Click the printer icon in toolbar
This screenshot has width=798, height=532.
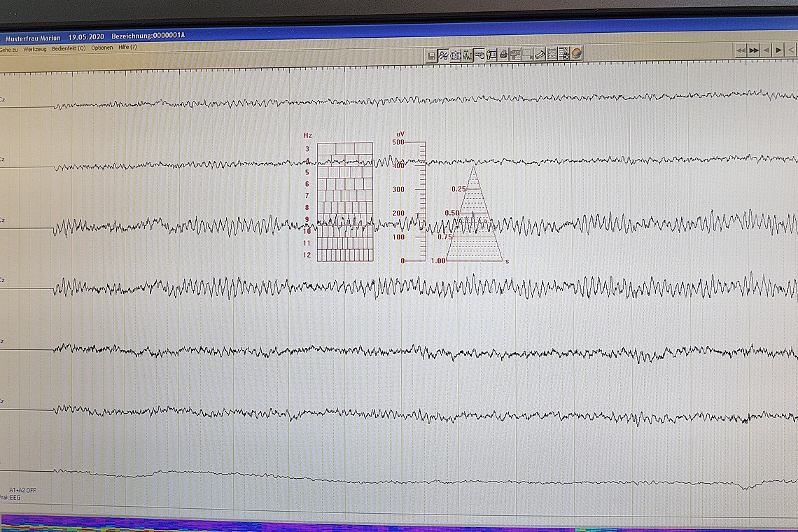(x=503, y=55)
